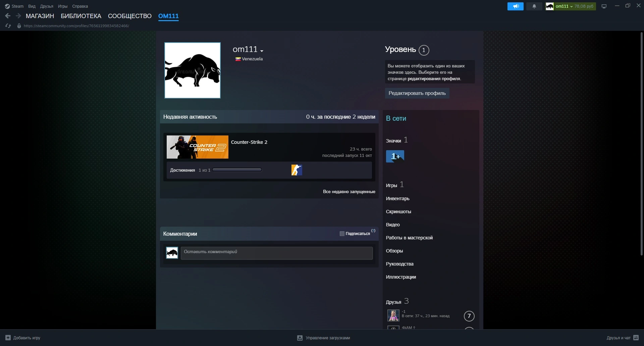Reload the page with the refresh icon

tap(8, 26)
